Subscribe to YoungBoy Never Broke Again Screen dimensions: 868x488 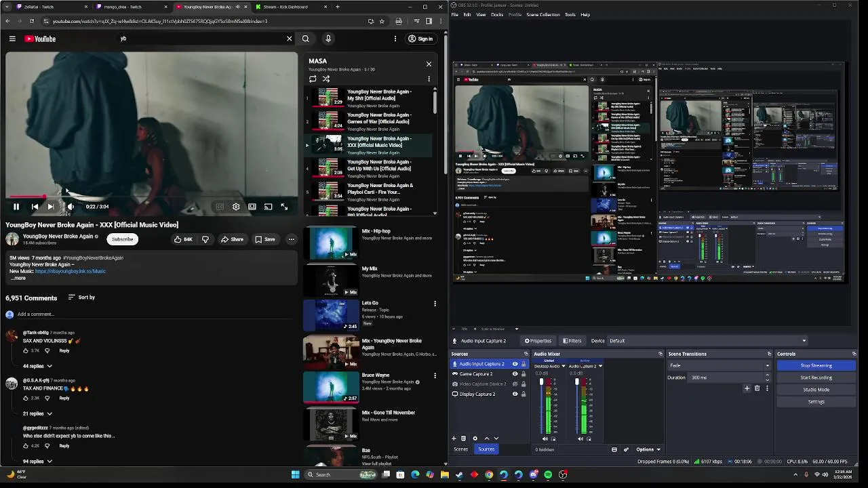(x=123, y=239)
